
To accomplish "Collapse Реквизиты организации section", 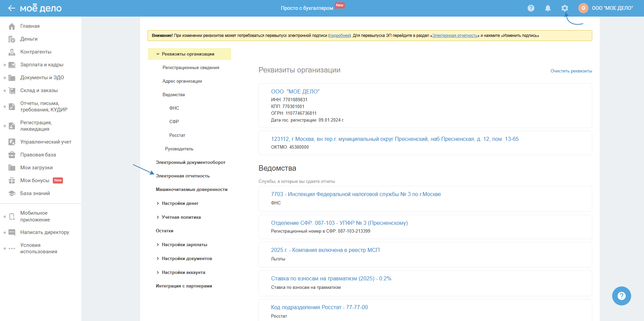I will (x=158, y=54).
